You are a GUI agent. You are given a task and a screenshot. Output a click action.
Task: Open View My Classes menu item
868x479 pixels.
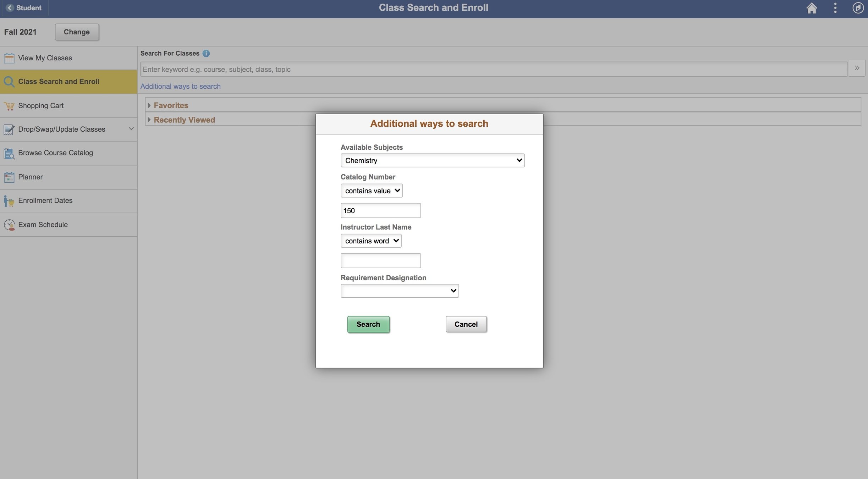coord(68,58)
